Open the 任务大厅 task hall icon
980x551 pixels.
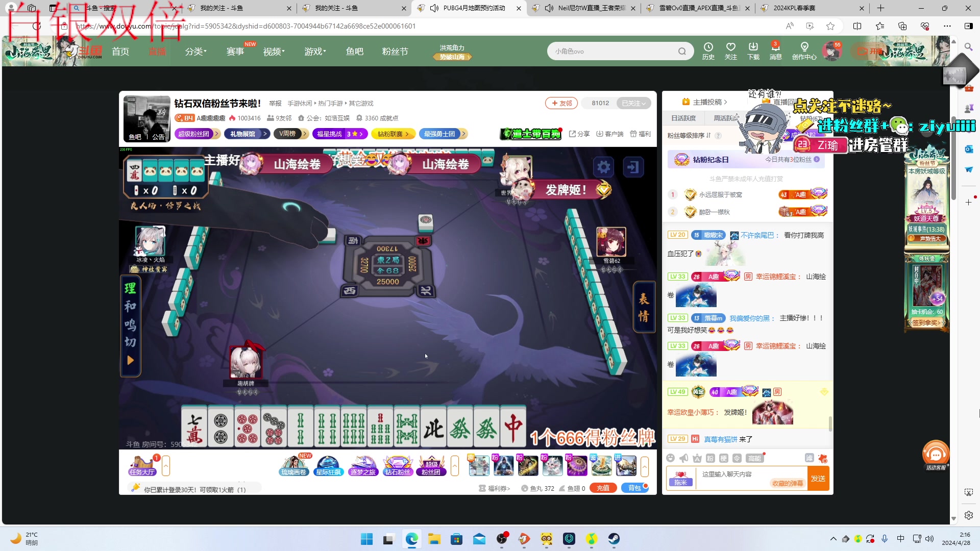pos(142,465)
